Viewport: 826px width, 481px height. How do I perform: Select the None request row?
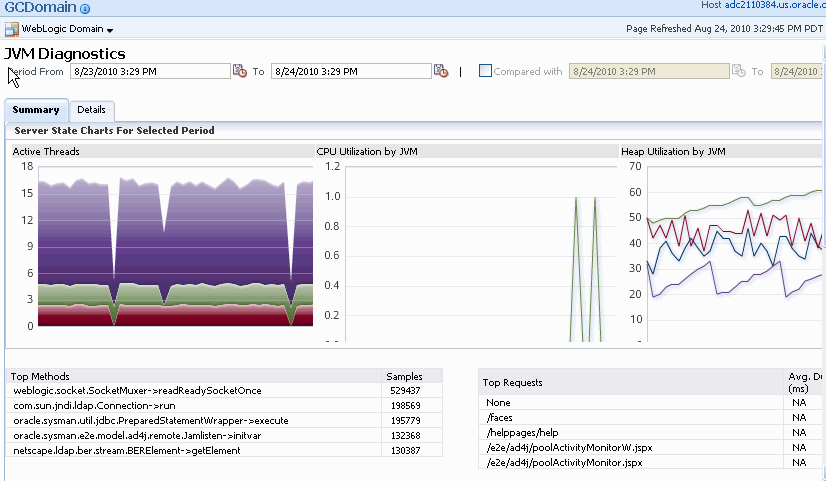click(x=652, y=403)
